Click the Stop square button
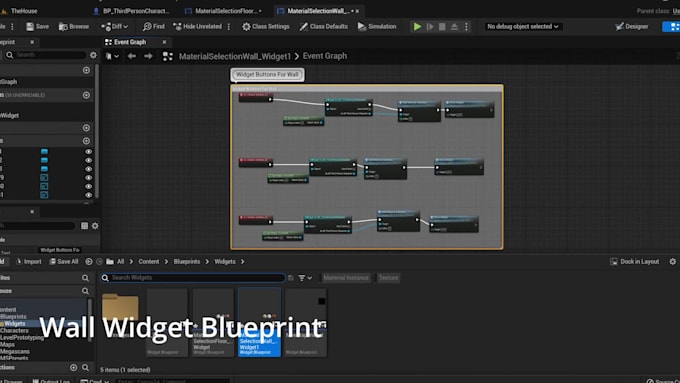Viewport: 680px width, 383px height. pos(442,26)
